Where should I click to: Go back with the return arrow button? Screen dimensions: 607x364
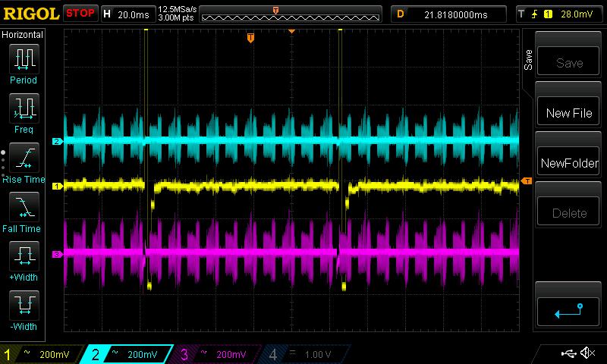[x=568, y=312]
